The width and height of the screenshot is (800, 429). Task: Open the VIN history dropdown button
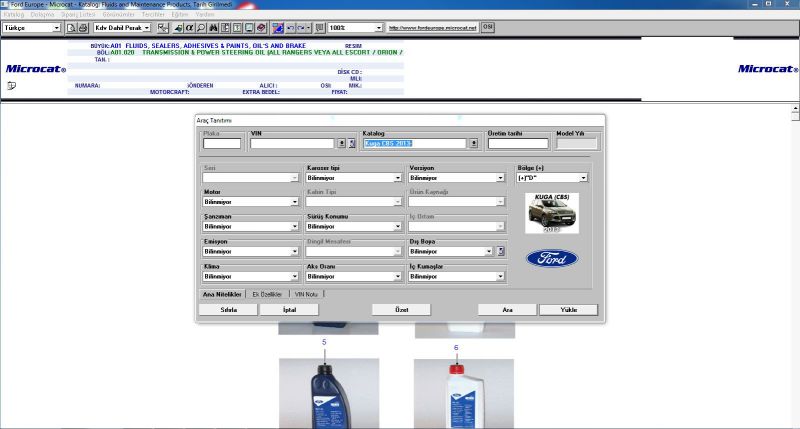point(342,143)
